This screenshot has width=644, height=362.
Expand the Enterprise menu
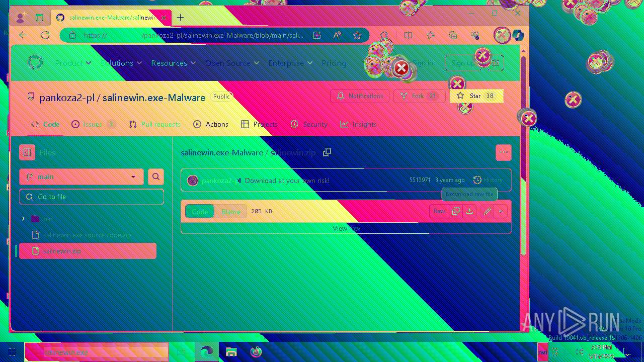click(290, 63)
